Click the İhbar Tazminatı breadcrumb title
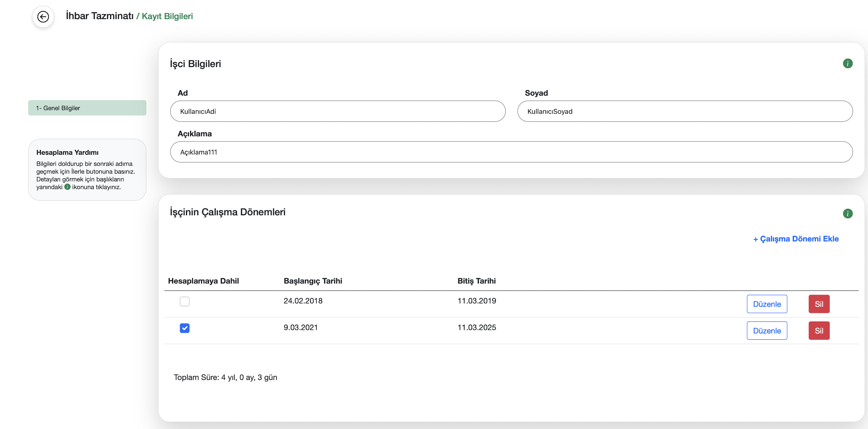 [100, 16]
